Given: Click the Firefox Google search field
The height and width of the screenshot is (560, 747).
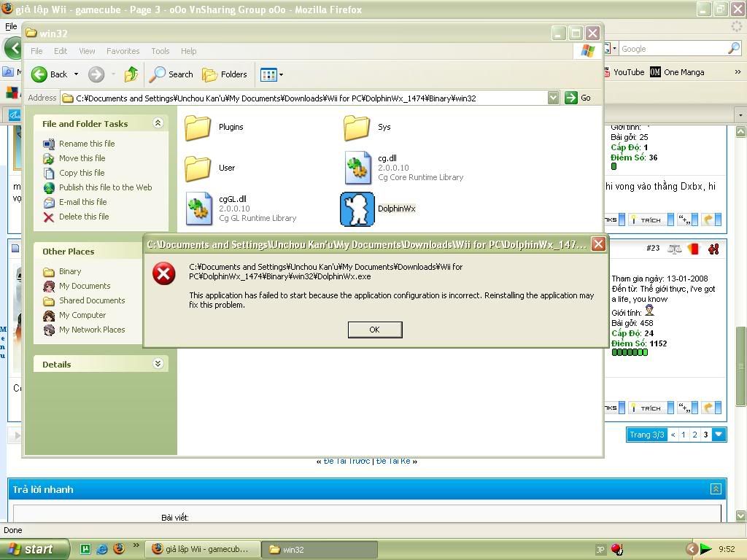Looking at the screenshot, I should tap(671, 49).
